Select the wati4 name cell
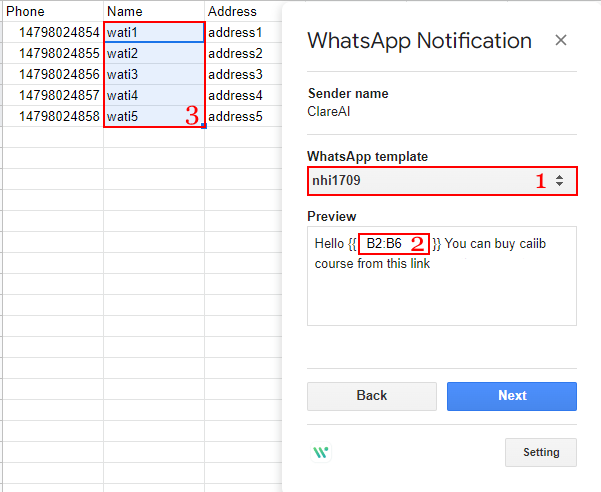601x492 pixels. click(x=154, y=95)
